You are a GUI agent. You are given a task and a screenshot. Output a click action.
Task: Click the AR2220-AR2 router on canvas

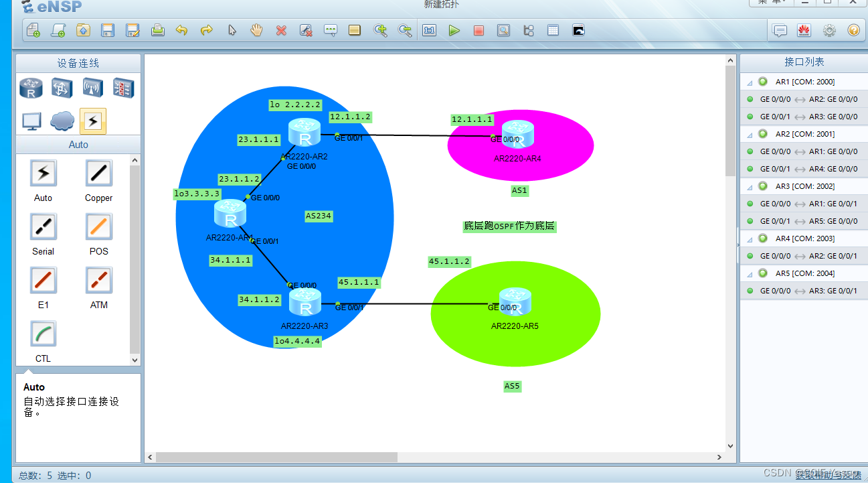coord(305,132)
